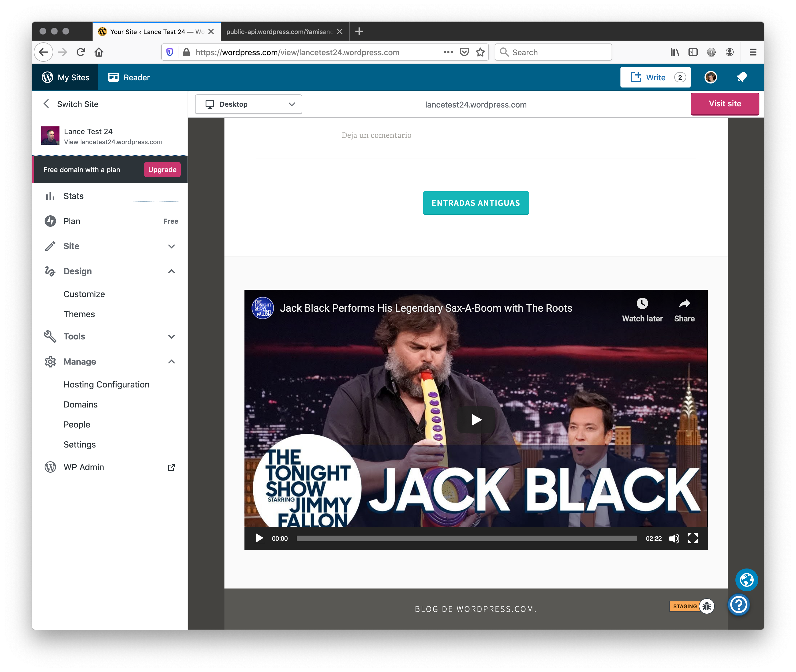
Task: Open Settings under Manage
Action: (x=79, y=445)
